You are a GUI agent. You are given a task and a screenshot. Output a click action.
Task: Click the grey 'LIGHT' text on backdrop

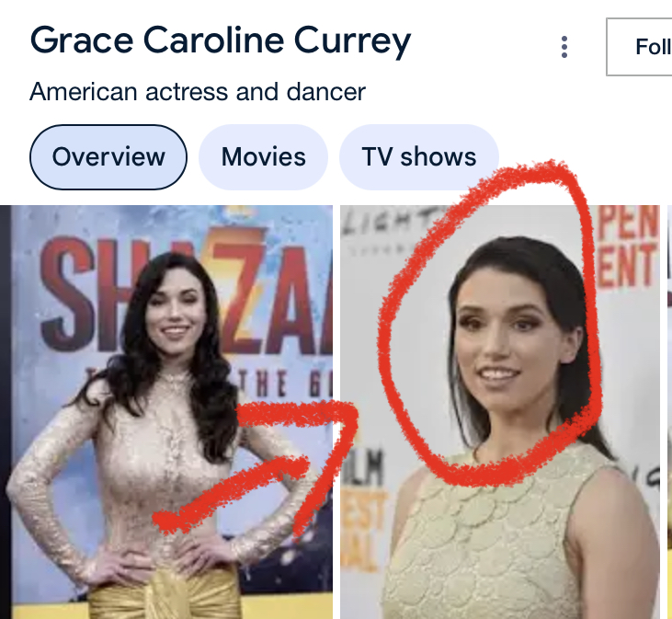(x=386, y=221)
